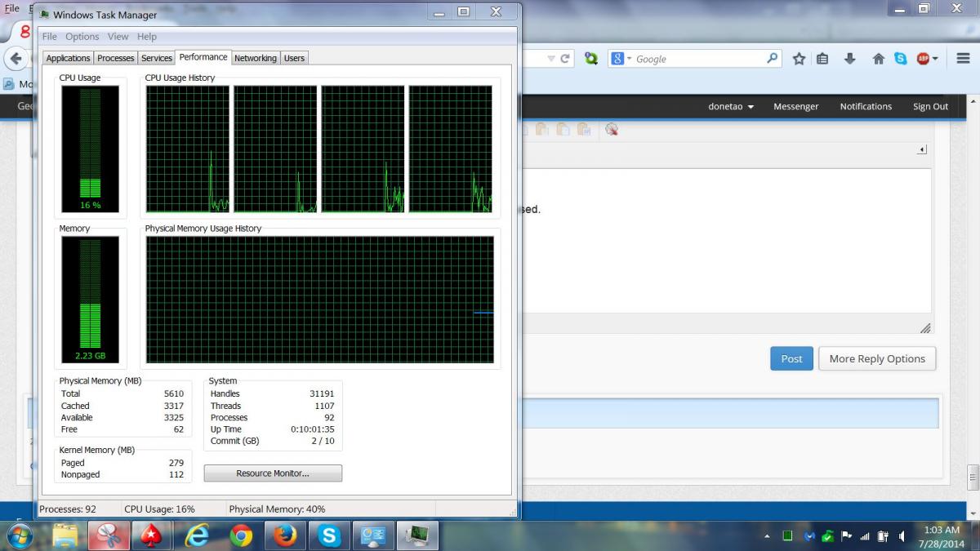
Task: Open Notifications in the forum header
Action: tap(866, 106)
